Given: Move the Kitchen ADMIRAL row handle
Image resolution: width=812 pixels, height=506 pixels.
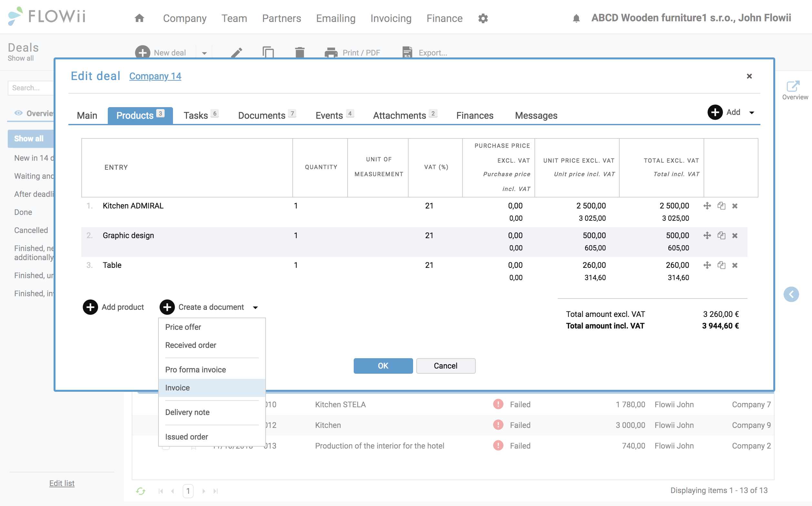Looking at the screenshot, I should click(707, 206).
